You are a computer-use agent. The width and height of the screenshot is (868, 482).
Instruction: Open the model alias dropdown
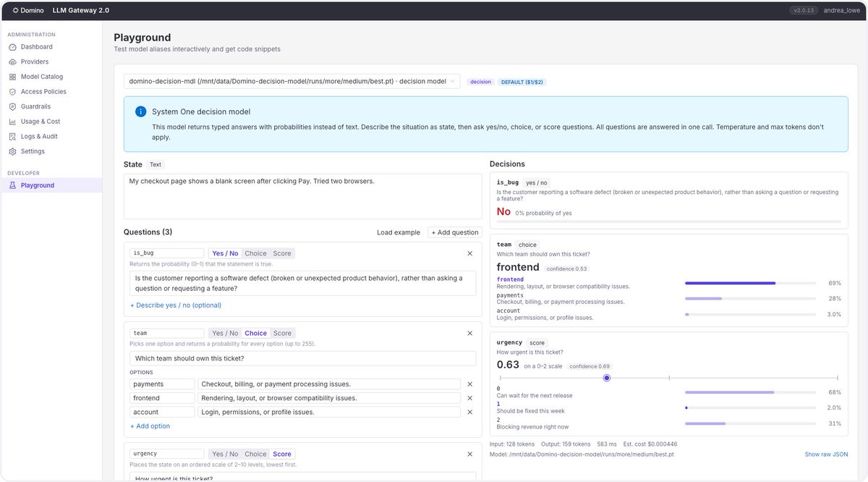tap(292, 81)
